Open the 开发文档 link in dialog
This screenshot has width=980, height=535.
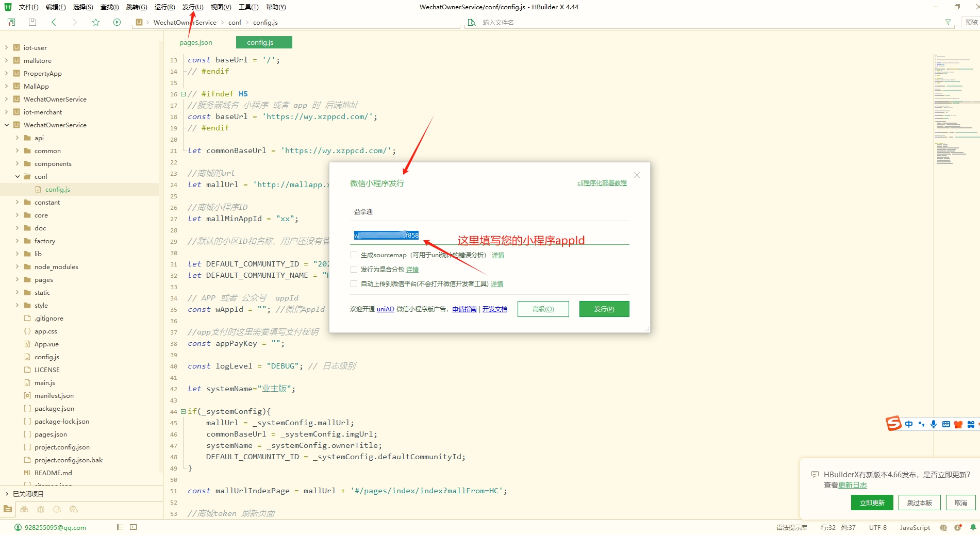[x=495, y=309]
